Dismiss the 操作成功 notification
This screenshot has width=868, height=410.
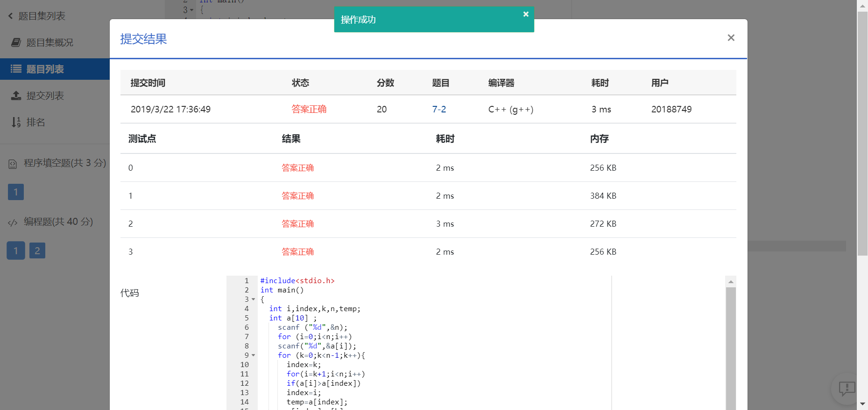526,14
